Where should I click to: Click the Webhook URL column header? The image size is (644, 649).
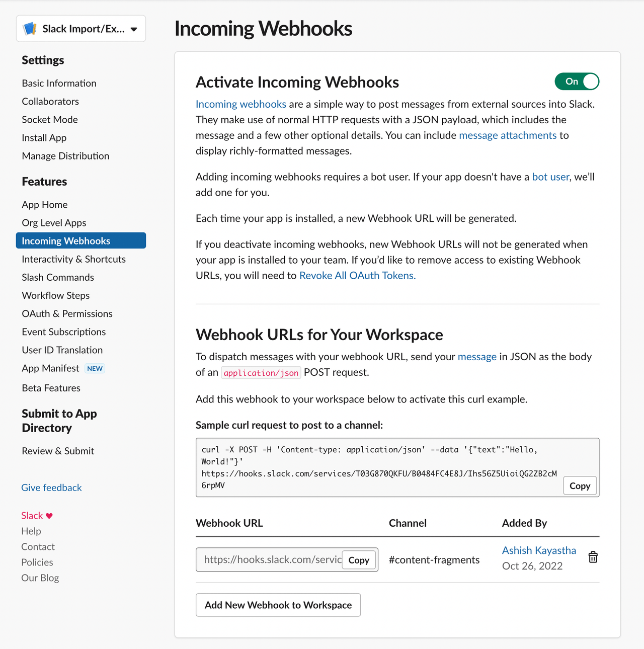[229, 523]
